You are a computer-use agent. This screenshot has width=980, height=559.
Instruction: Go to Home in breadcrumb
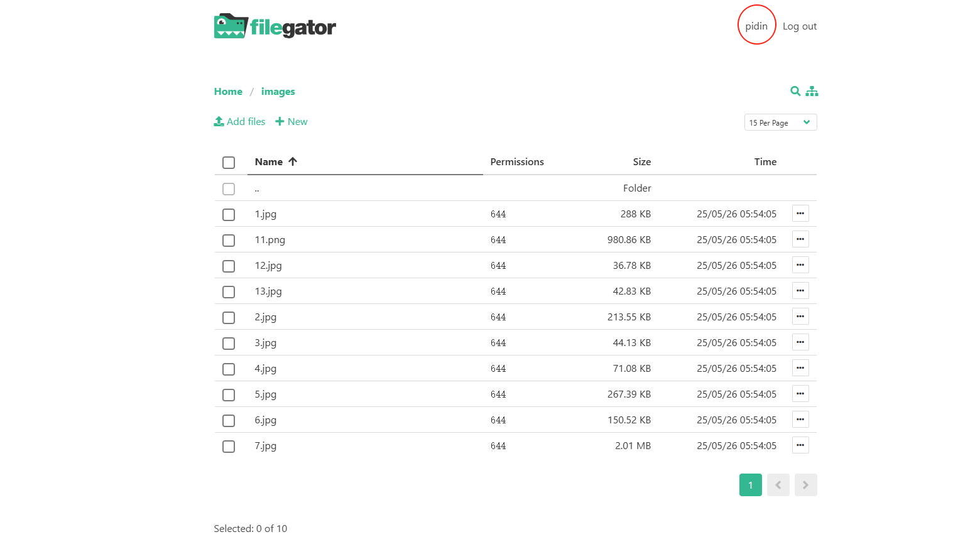tap(228, 92)
